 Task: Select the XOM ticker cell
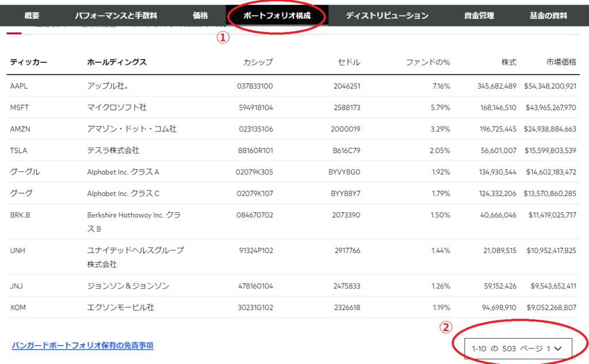[x=18, y=307]
